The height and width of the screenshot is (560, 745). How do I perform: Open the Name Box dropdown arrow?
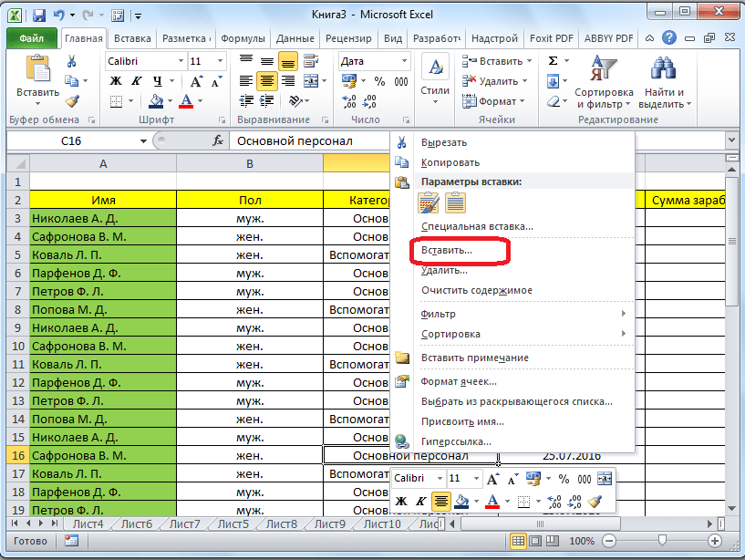click(143, 141)
